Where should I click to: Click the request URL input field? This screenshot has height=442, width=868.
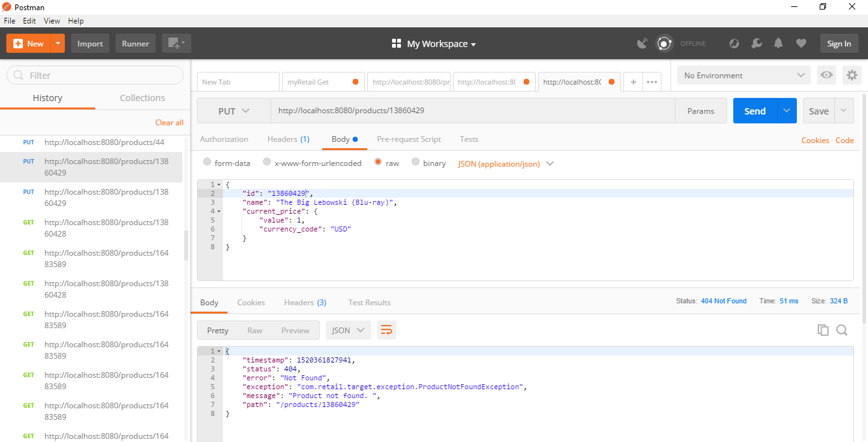[x=473, y=111]
